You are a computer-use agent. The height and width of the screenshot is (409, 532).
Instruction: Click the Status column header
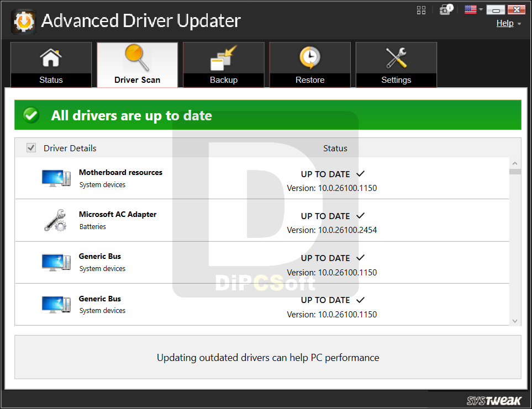click(x=335, y=148)
